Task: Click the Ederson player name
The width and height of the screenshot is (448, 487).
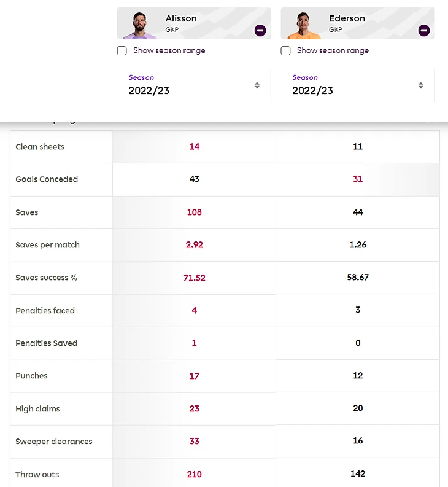Action: coord(347,18)
